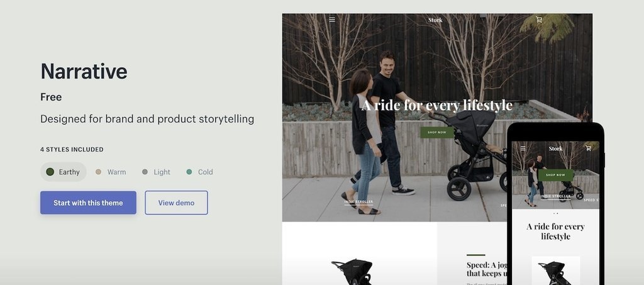Select the Cold style option
The width and height of the screenshot is (644, 285).
(x=199, y=172)
